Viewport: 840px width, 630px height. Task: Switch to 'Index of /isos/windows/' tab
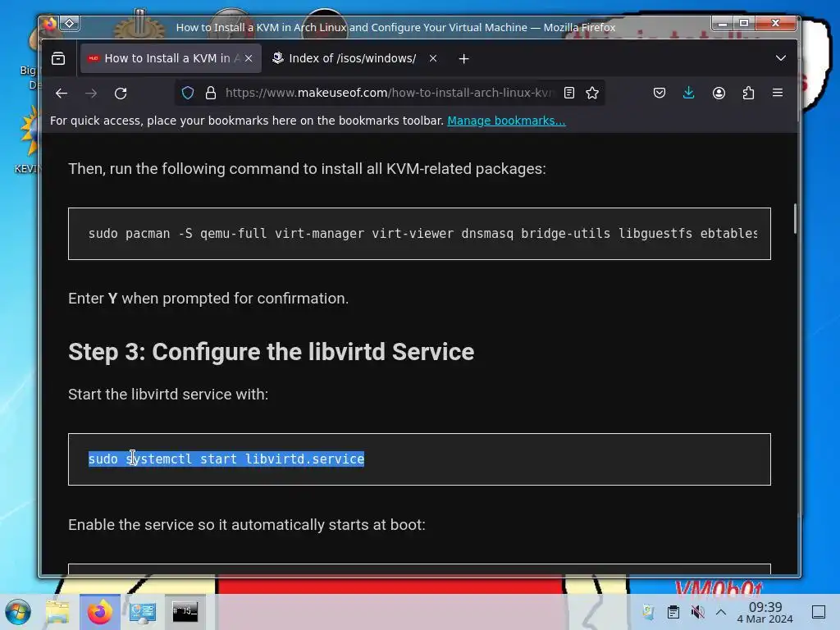point(353,58)
